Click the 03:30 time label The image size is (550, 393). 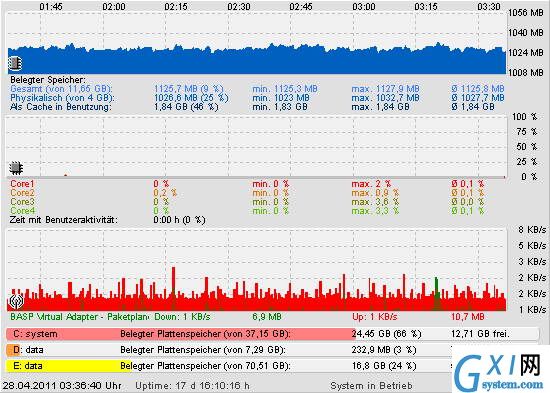click(489, 7)
